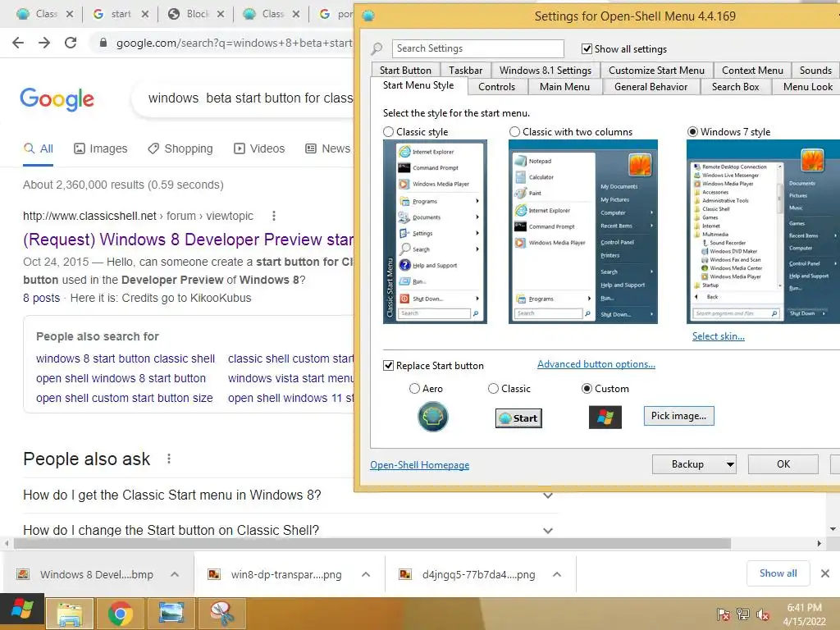Screen dimensions: 840x630
Task: Select the Classic style radio button
Action: [388, 132]
